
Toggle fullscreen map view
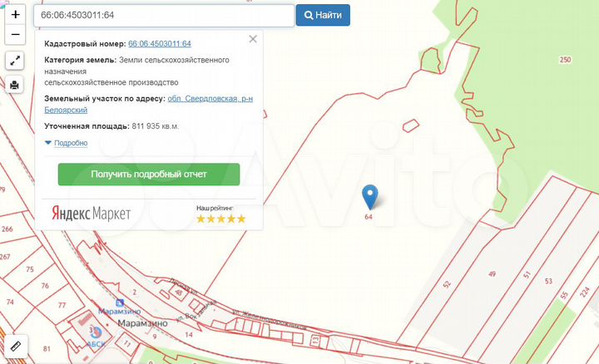[15, 61]
